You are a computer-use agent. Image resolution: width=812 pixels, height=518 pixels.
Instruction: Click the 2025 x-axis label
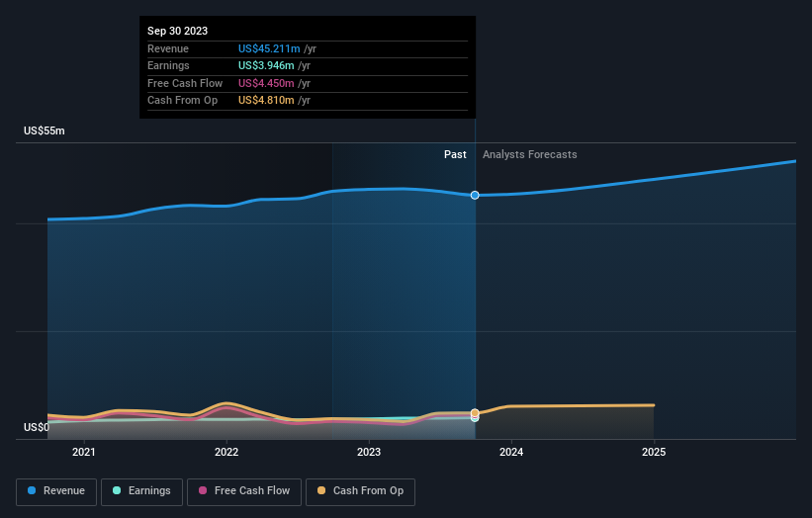coord(654,452)
